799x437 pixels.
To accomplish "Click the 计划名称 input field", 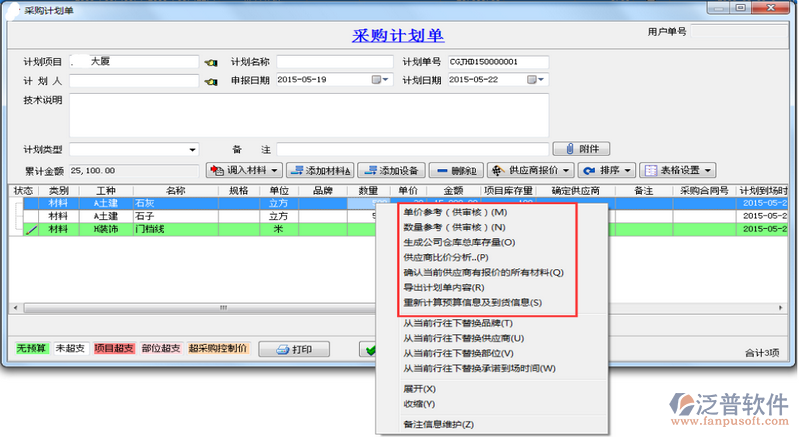I will coord(335,62).
